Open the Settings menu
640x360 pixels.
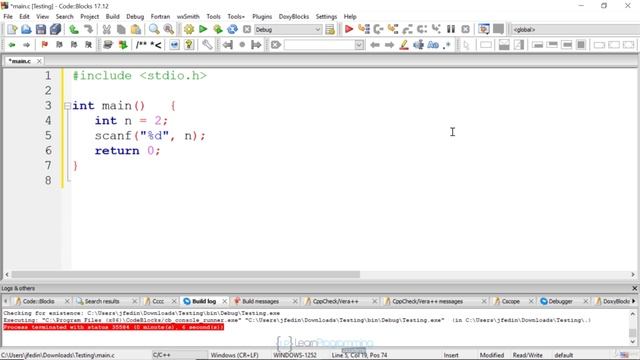(326, 16)
